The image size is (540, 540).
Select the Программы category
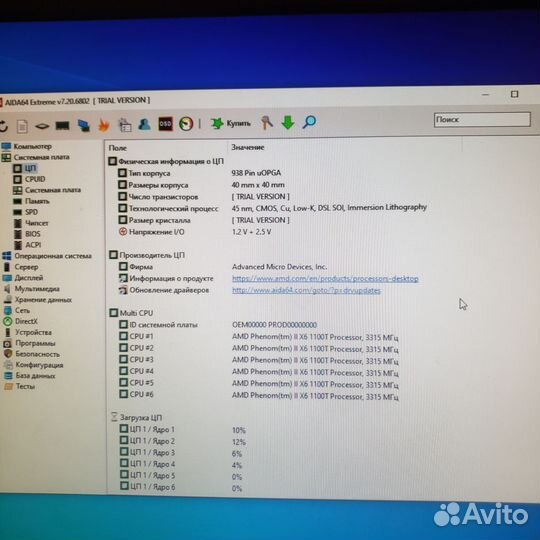click(x=30, y=343)
